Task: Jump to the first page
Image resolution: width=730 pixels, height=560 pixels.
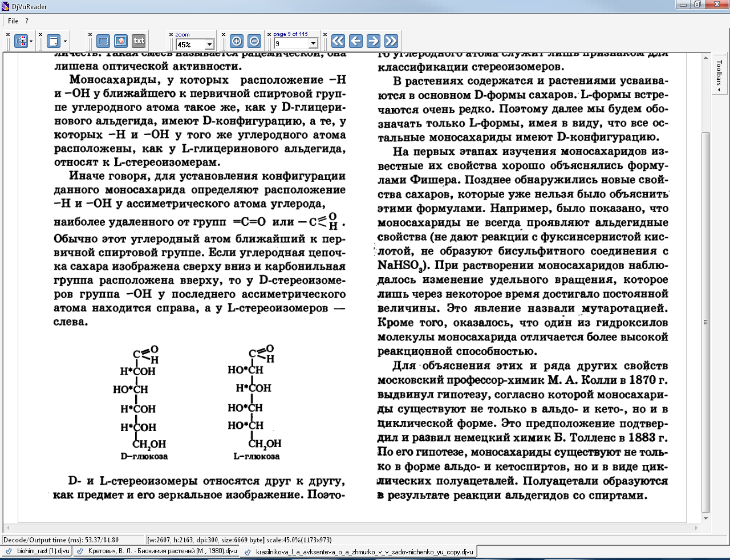Action: point(338,41)
